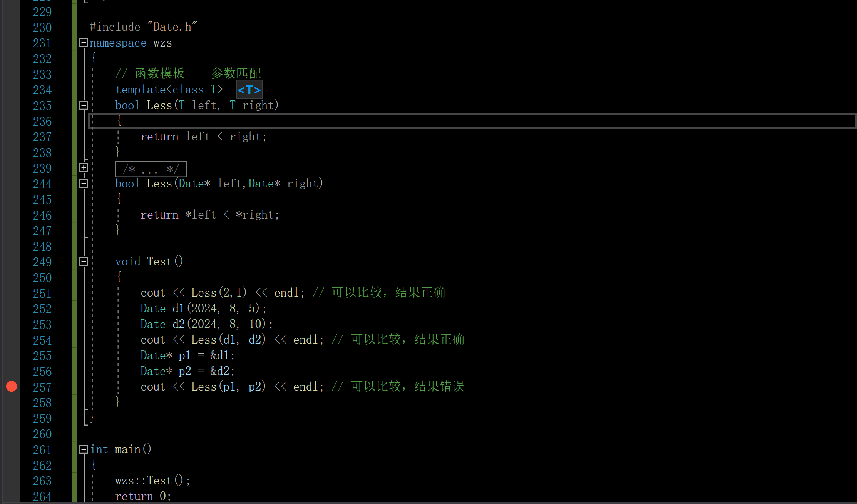This screenshot has height=504, width=857.
Task: Click the comment at end of line 251
Action: pyautogui.click(x=379, y=292)
